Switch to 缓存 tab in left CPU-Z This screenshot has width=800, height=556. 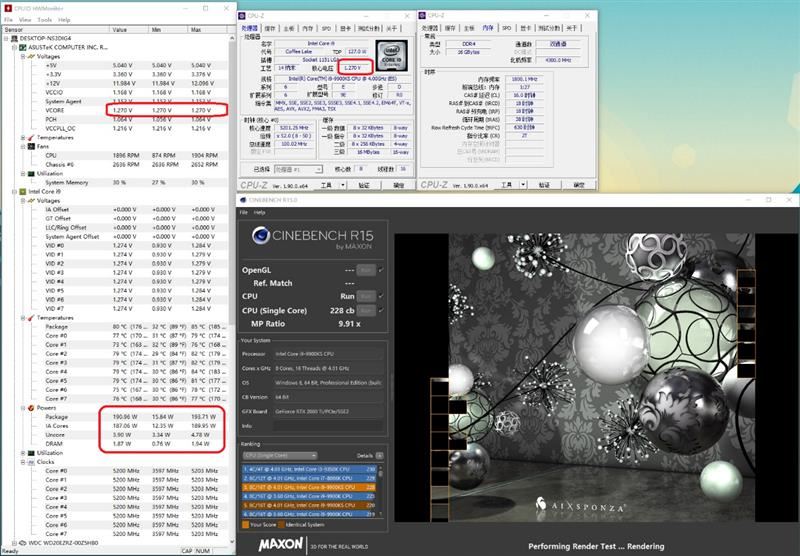(x=270, y=29)
